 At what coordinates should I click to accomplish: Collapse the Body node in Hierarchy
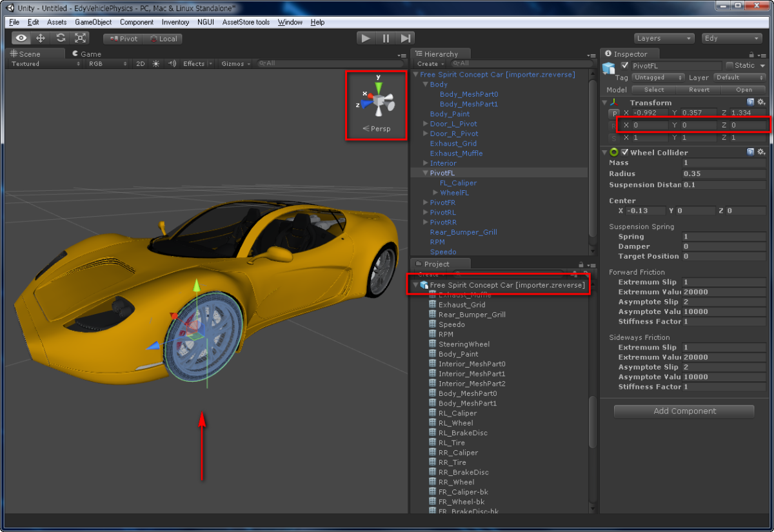point(426,84)
